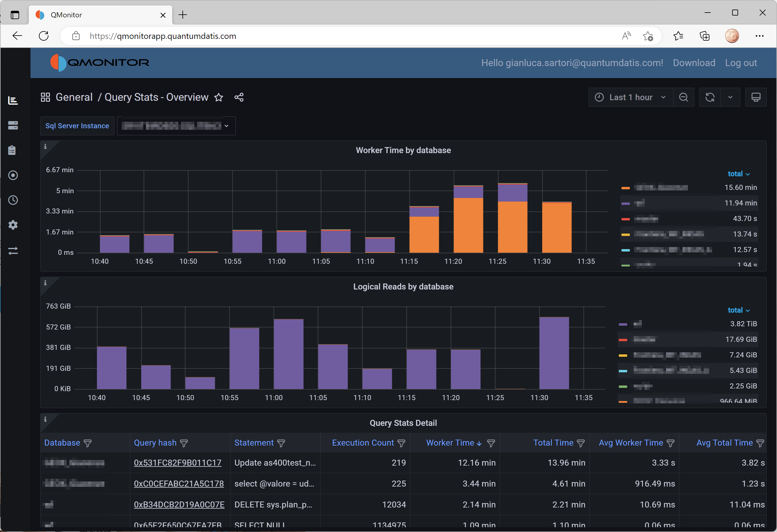Screen dimensions: 777x532
Task: Click the clipboard reports icon in sidebar
Action: tap(12, 150)
